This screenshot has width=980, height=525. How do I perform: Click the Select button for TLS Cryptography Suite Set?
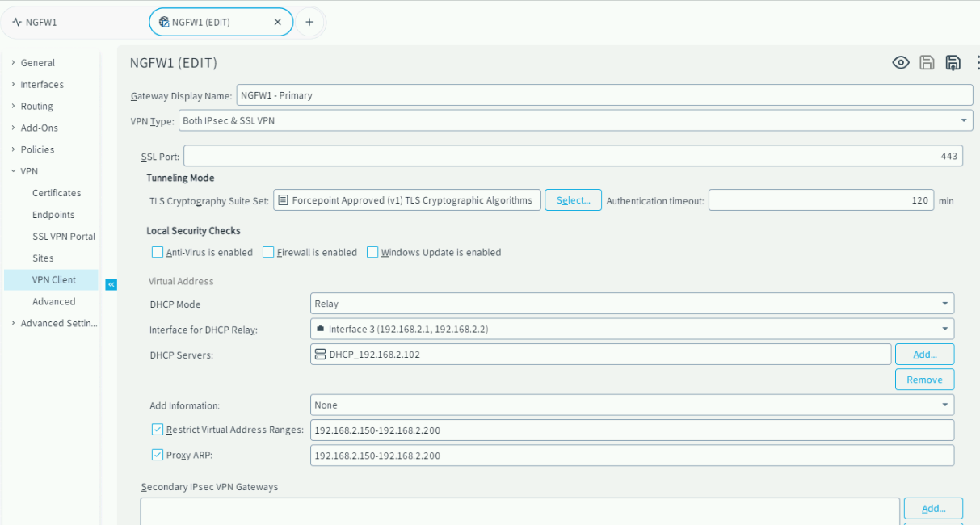click(x=573, y=199)
